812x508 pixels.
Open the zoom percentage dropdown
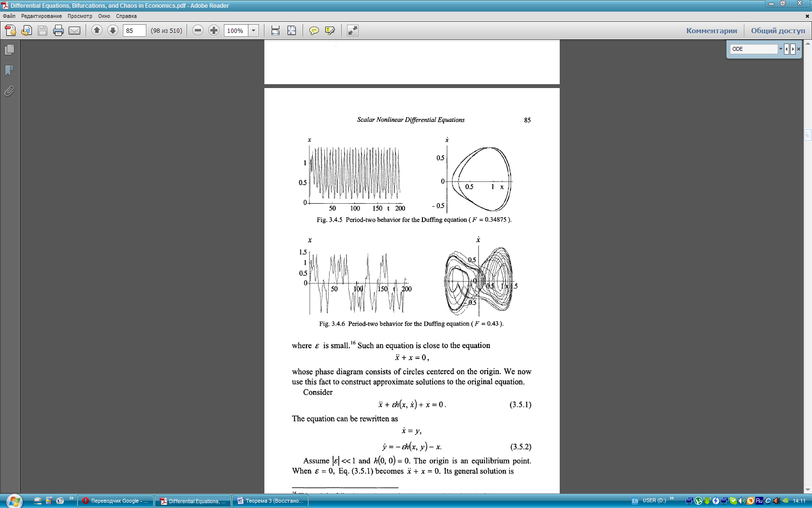254,30
